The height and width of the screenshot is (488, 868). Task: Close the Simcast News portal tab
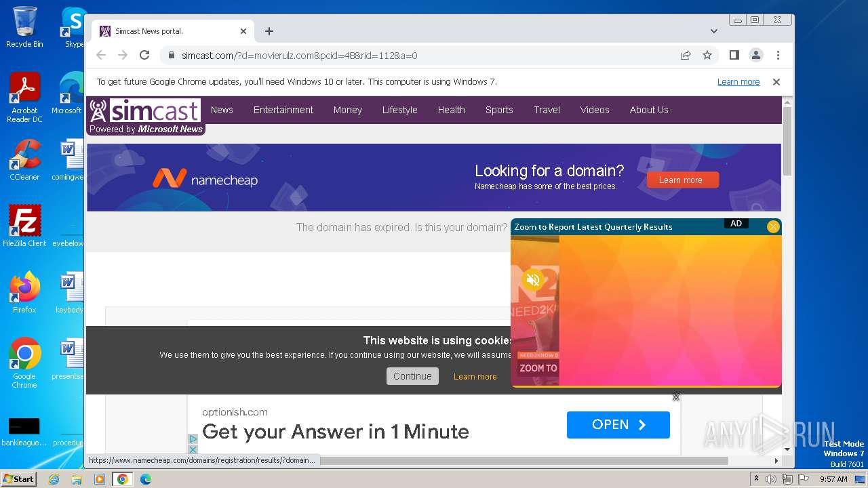[243, 31]
